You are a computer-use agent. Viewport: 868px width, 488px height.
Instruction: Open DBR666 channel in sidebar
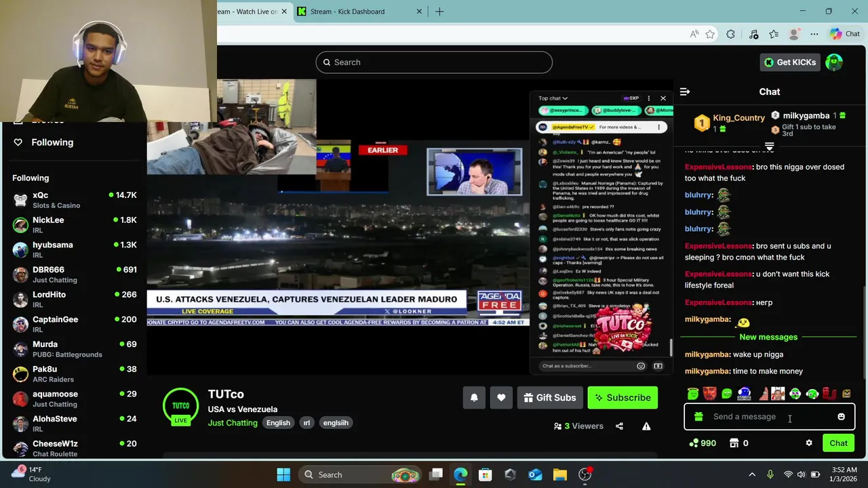[75, 274]
